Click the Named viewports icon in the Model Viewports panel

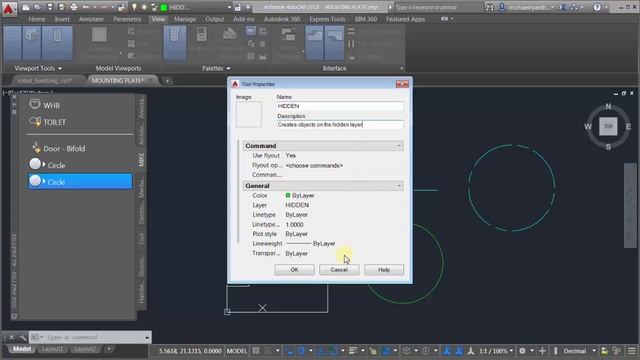(131, 31)
